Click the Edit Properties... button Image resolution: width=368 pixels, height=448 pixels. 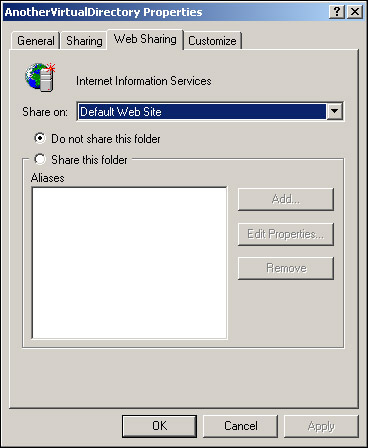pyautogui.click(x=286, y=234)
